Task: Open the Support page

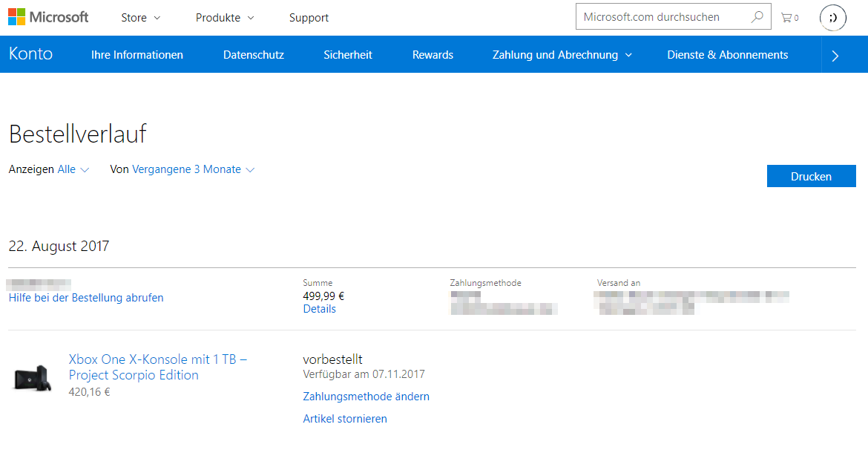Action: [x=309, y=18]
